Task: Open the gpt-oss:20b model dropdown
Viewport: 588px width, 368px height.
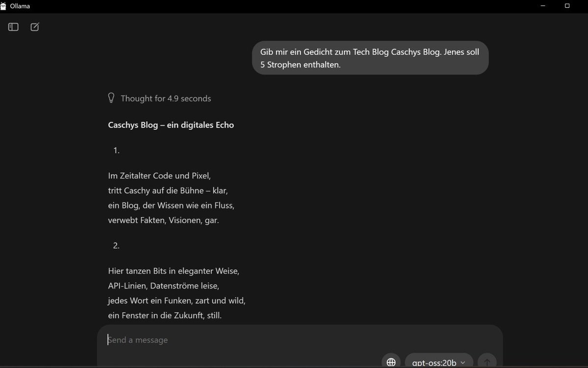Action: coord(439,362)
